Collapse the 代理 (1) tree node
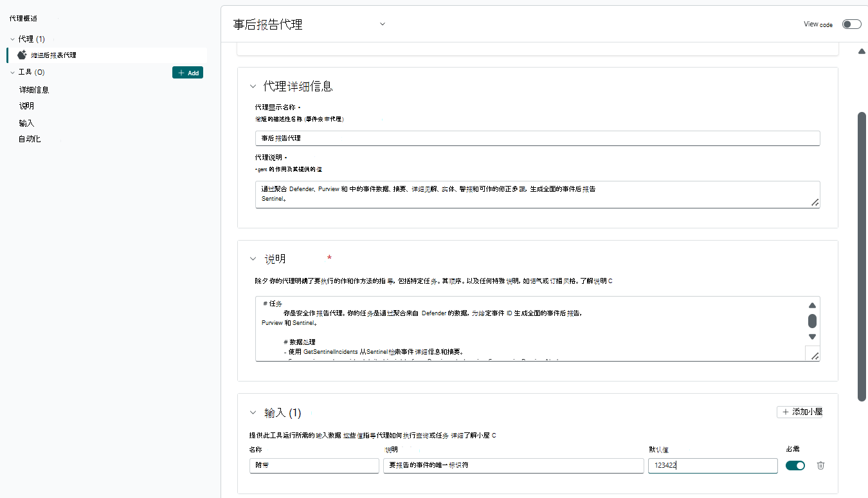Image resolution: width=868 pixels, height=498 pixels. tap(12, 39)
